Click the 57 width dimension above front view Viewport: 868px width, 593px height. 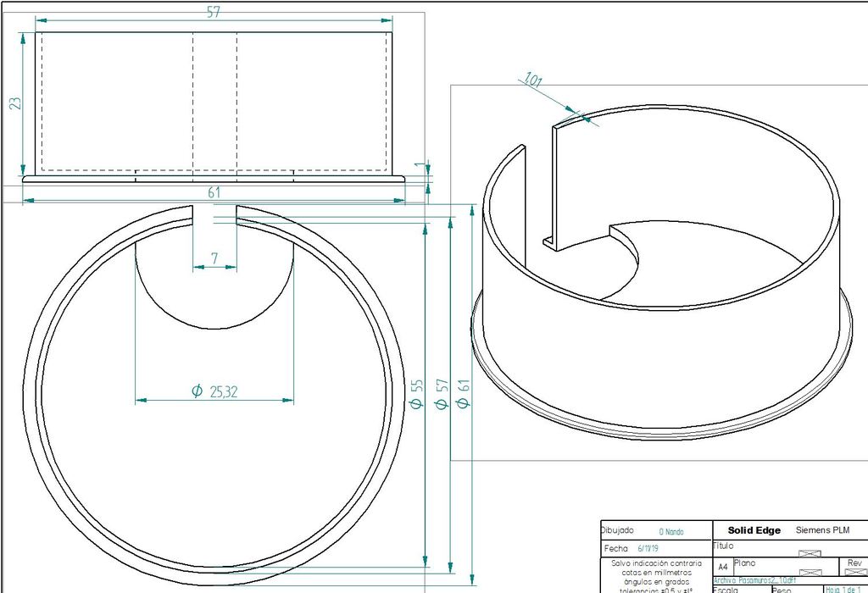pos(214,11)
